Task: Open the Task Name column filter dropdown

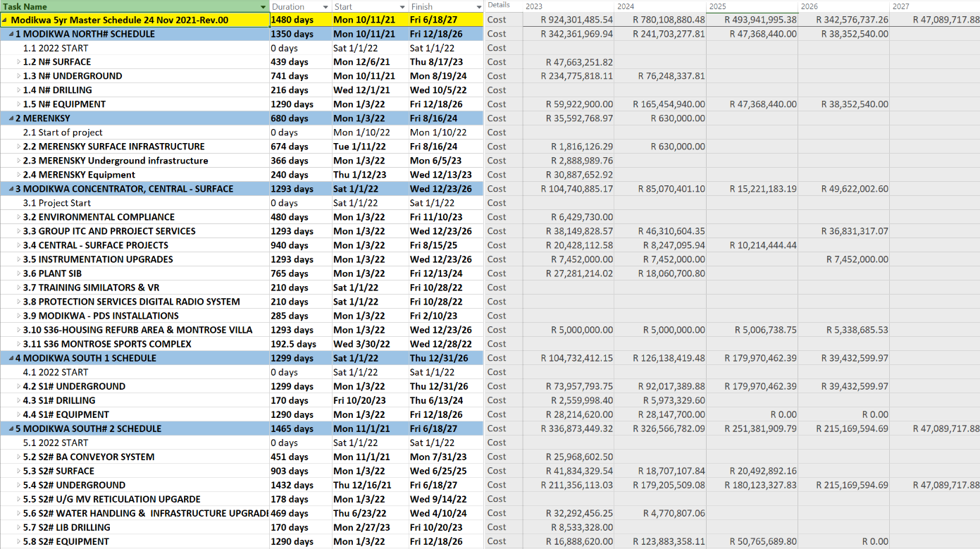Action: (263, 6)
